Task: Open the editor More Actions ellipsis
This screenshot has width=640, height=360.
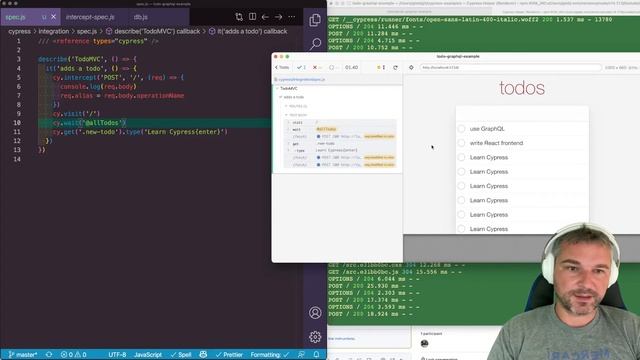Action: coord(291,17)
